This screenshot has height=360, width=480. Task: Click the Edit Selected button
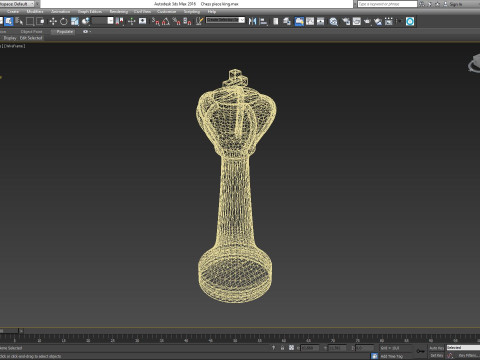coord(31,38)
